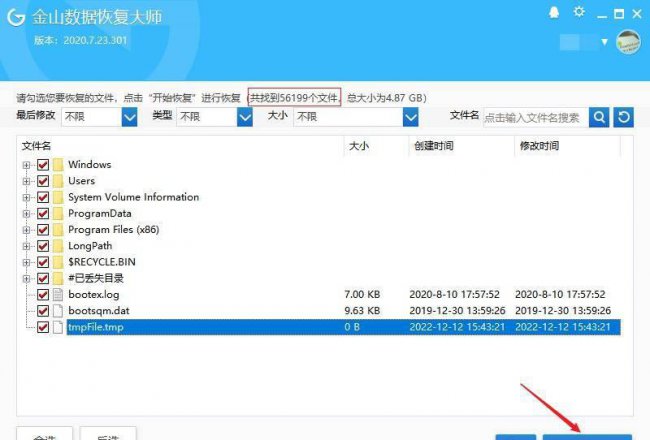Expand the Windows folder tree node
The width and height of the screenshot is (650, 440).
(x=26, y=165)
